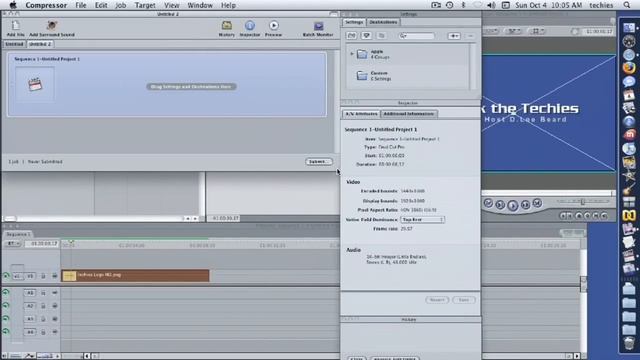
Task: Open Canvas zoom percentage popup
Action: [490, 31]
